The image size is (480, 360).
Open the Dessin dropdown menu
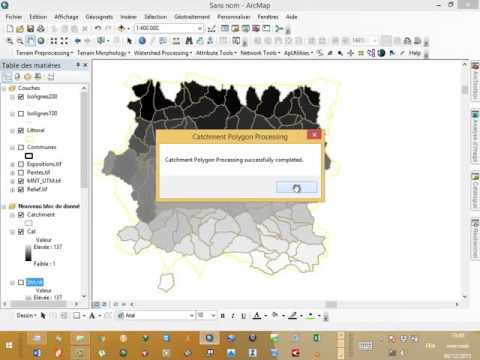(x=26, y=315)
